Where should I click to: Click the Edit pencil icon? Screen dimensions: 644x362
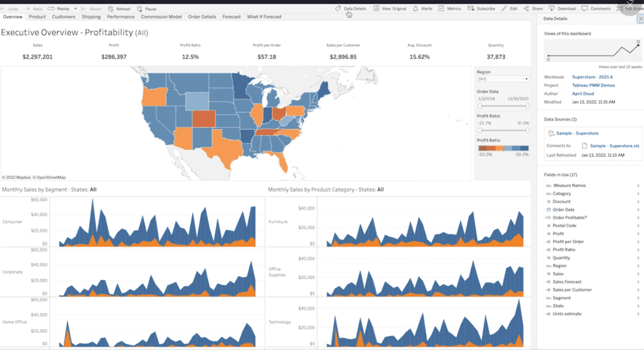505,9
